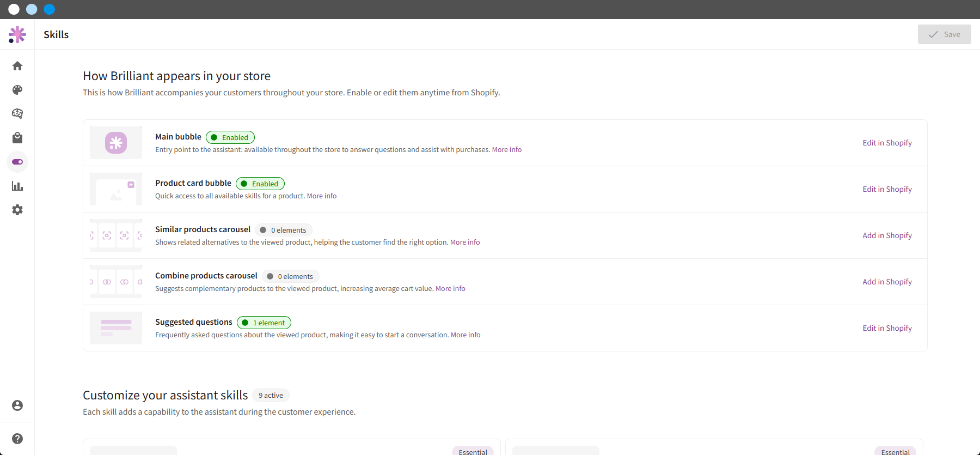This screenshot has width=980, height=455.
Task: Click the Product card bubble thumbnail
Action: pos(116,189)
